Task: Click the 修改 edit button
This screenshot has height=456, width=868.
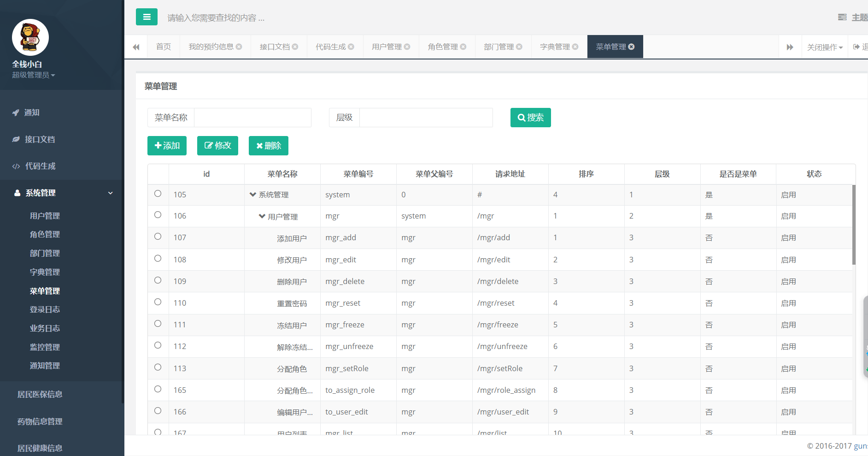Action: click(x=217, y=146)
